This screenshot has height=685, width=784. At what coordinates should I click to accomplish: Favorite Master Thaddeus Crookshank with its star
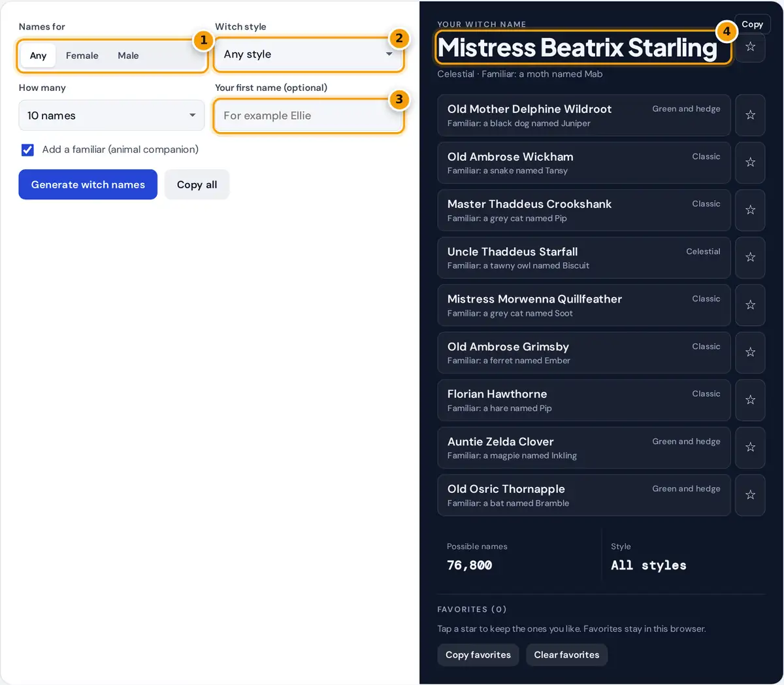pos(750,210)
